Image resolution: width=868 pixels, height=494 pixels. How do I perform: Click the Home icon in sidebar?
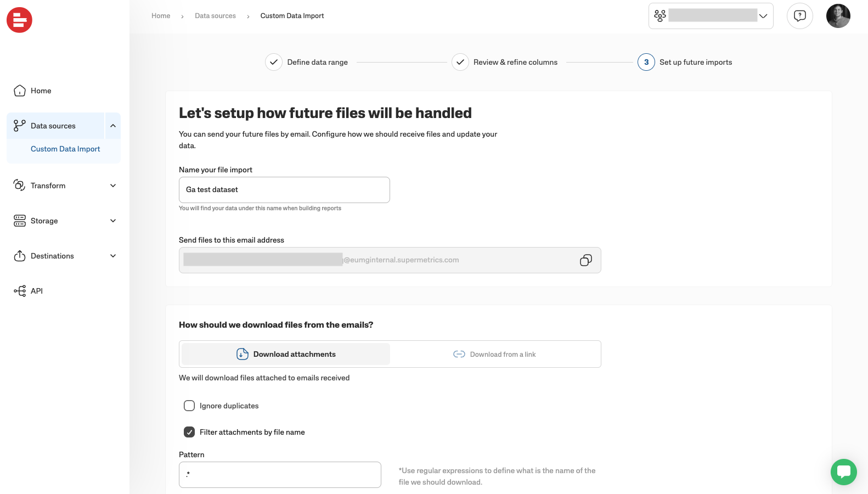point(20,91)
